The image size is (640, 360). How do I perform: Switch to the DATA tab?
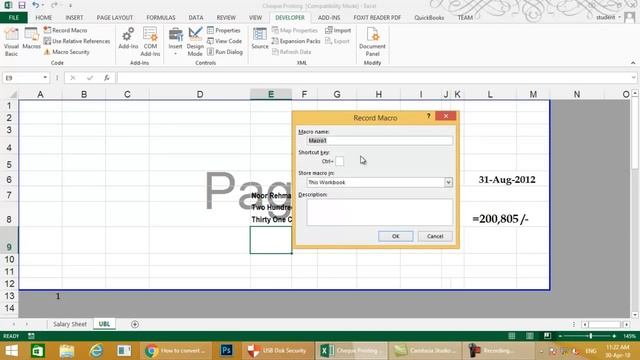(196, 18)
